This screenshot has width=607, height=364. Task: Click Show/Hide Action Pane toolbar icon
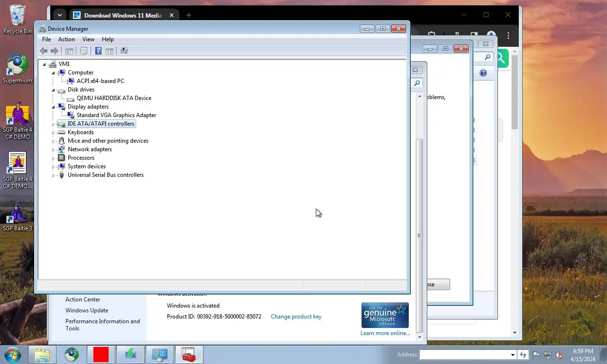(x=110, y=51)
